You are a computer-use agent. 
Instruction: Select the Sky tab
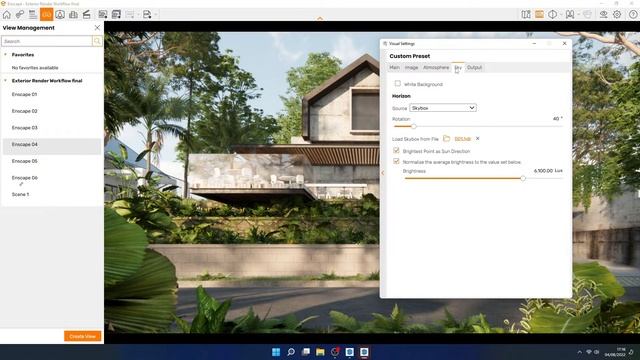click(x=458, y=68)
